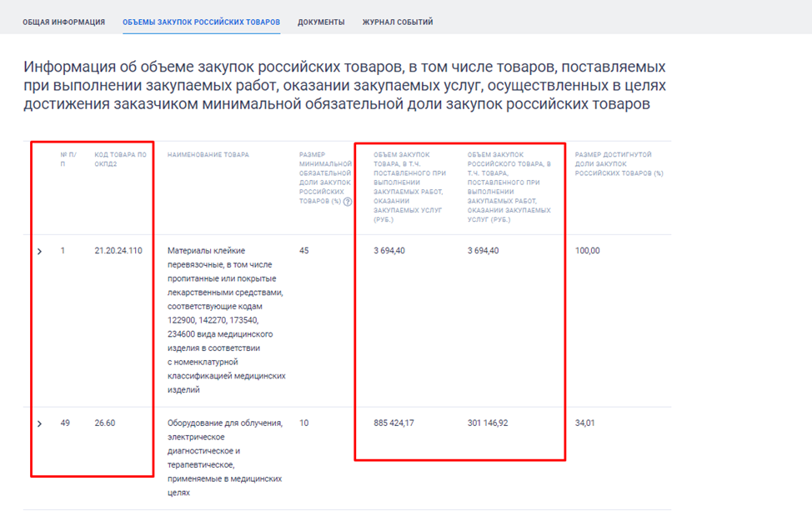Image resolution: width=812 pixels, height=531 pixels.
Task: Open the Общая информация tab
Action: click(x=63, y=23)
